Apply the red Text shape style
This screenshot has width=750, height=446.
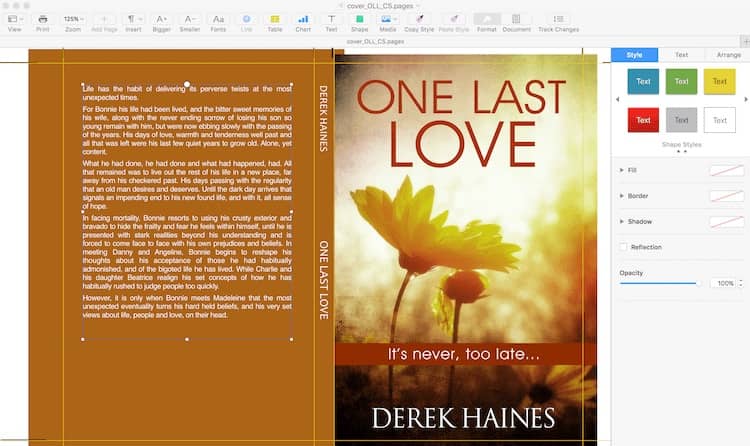[643, 120]
